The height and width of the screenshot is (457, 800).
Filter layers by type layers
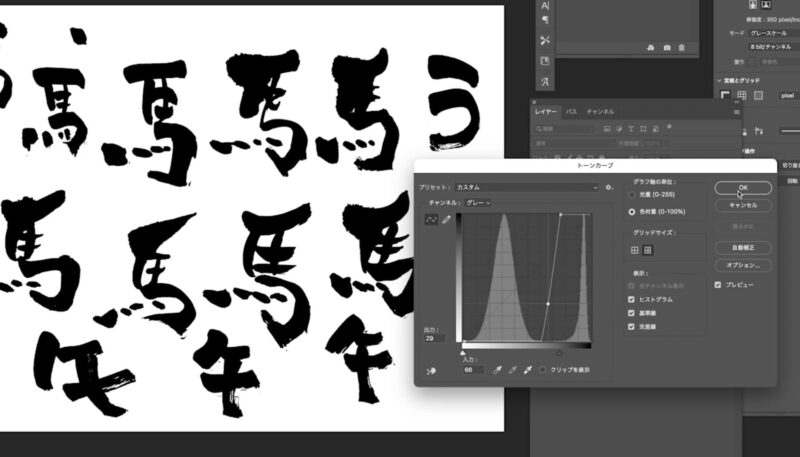[x=631, y=129]
